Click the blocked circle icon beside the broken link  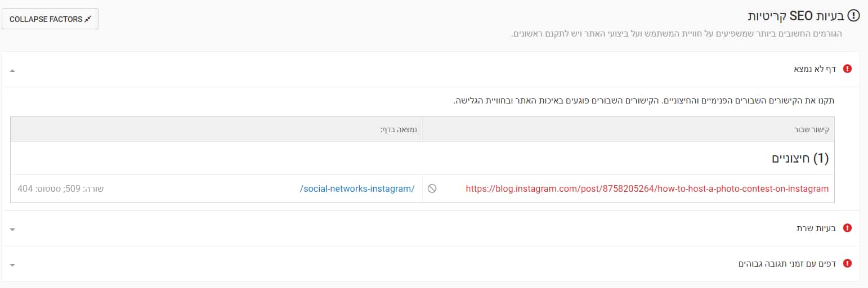[432, 189]
